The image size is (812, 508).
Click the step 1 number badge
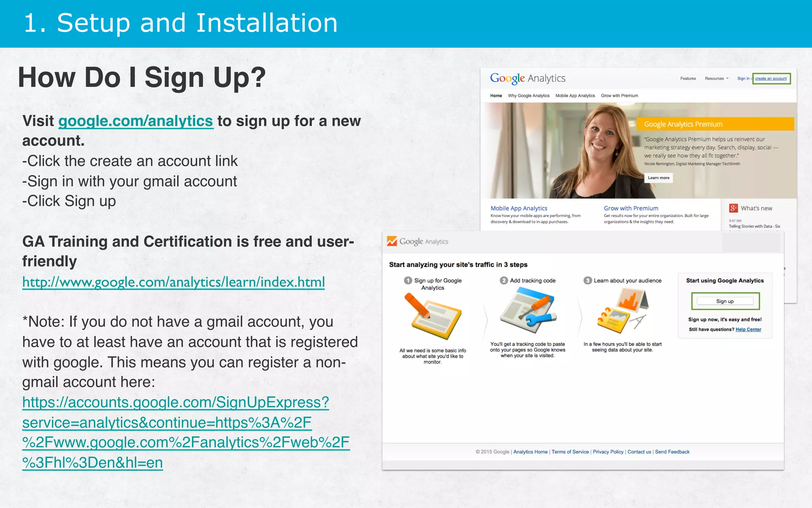[408, 281]
